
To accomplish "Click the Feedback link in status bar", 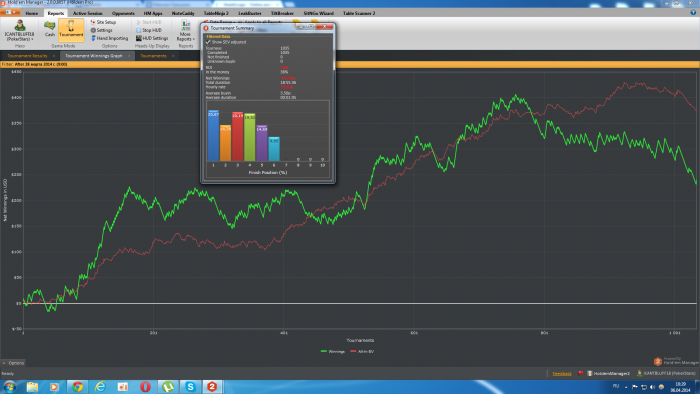I will point(562,373).
